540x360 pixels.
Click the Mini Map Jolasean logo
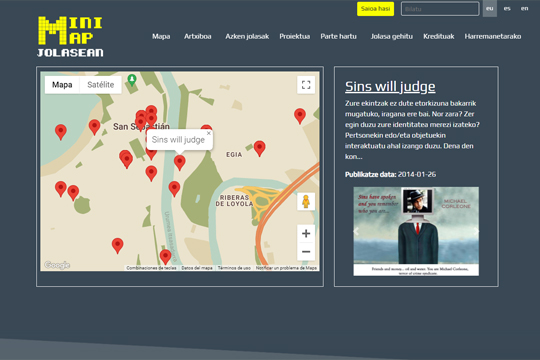tap(70, 37)
